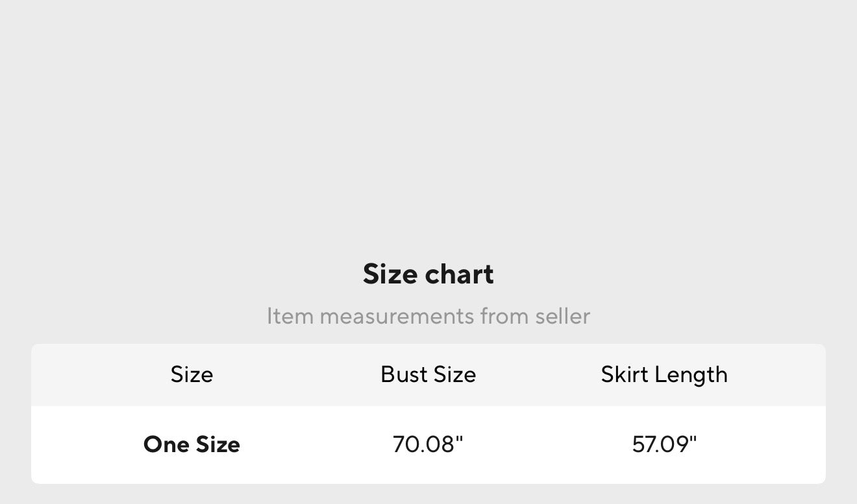Click the word "seller" in the subtitle
857x504 pixels.
pos(562,317)
